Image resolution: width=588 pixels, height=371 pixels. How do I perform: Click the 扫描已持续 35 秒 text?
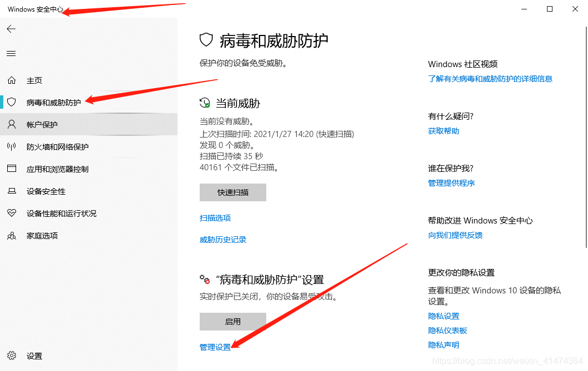[x=231, y=156]
